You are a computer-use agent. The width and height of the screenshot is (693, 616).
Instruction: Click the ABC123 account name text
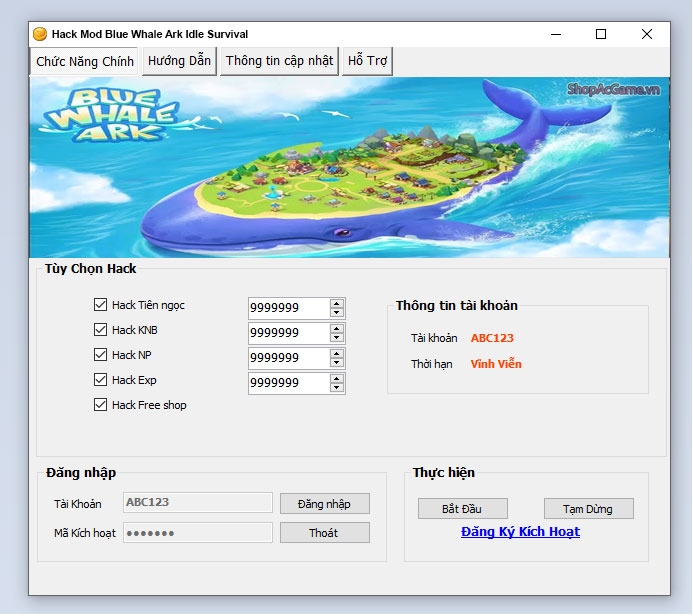coord(492,338)
